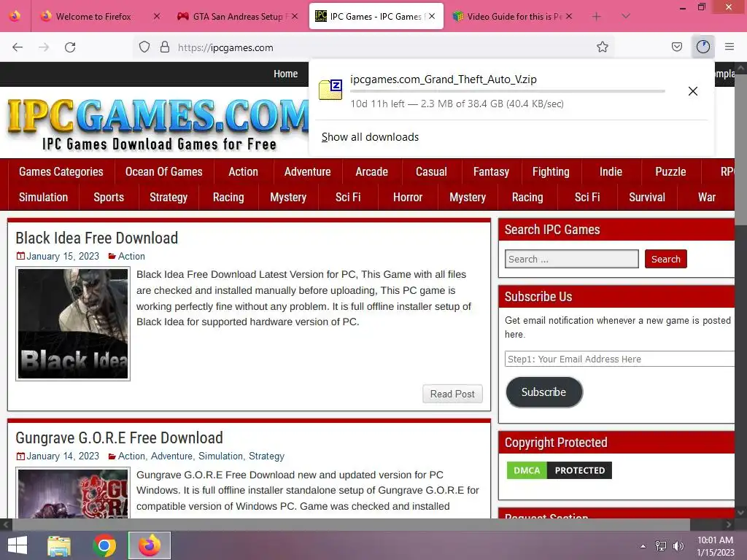747x560 pixels.
Task: Click the DMCA Protected badge
Action: (x=559, y=470)
